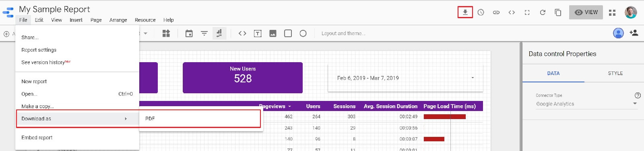Click the Sessions column header
Viewport: 644px width, 151px height.
[345, 106]
